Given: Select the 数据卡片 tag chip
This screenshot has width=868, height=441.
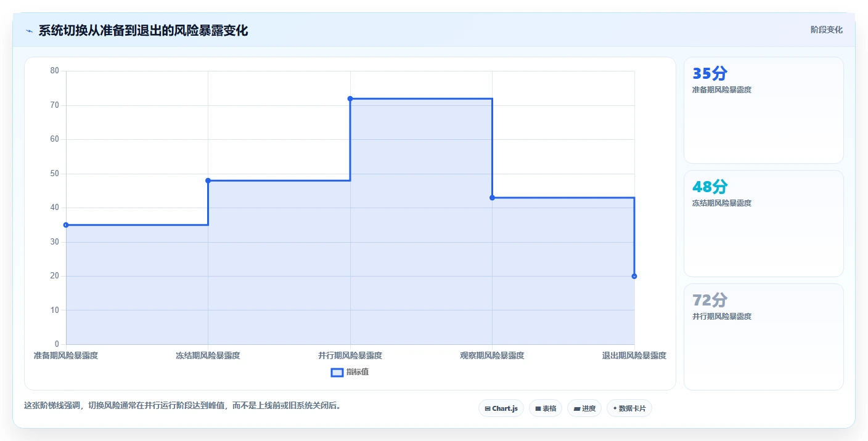Looking at the screenshot, I should point(629,408).
